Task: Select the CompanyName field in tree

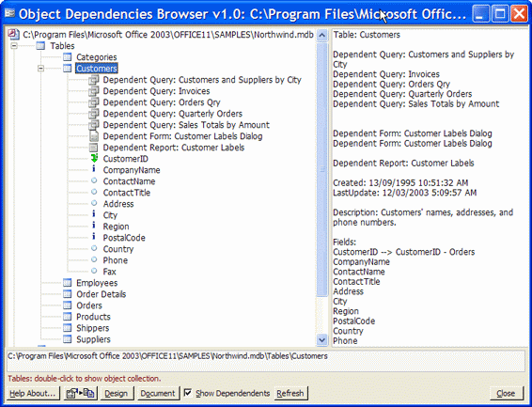Action: point(132,170)
